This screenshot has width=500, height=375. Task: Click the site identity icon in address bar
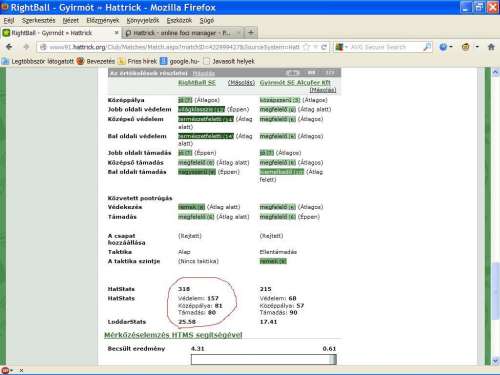point(43,47)
